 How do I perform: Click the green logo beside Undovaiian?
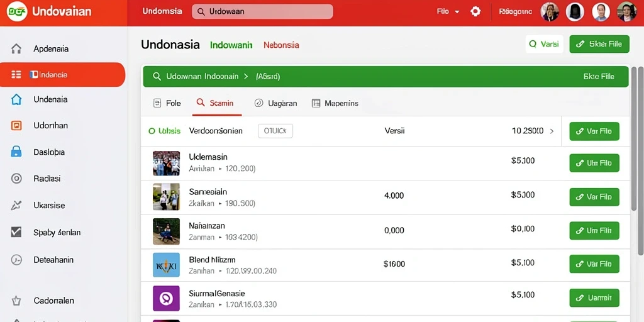tap(17, 11)
